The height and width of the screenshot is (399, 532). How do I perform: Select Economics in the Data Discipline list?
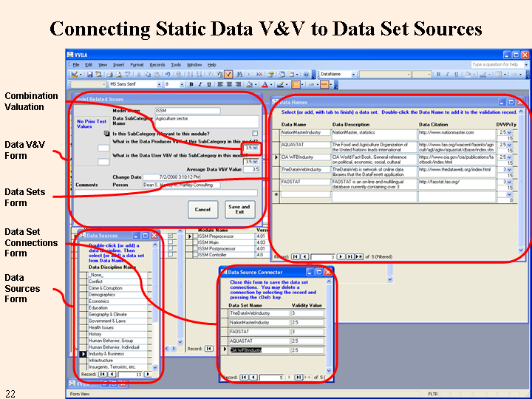tap(99, 301)
